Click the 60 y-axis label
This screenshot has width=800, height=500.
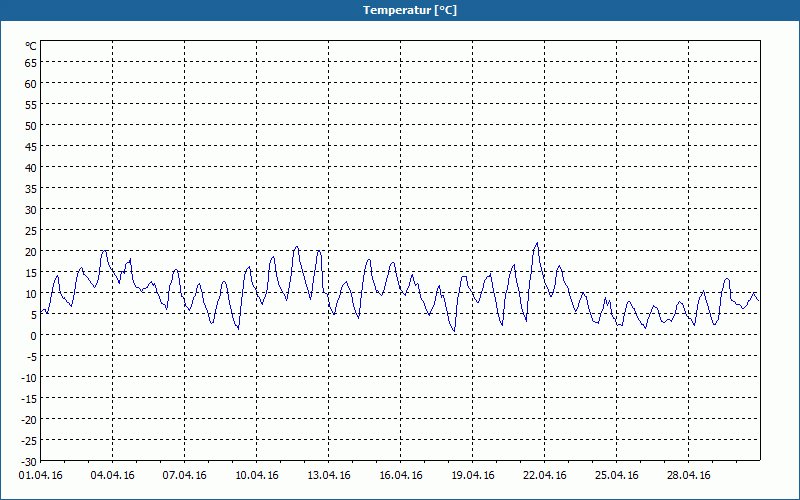point(31,84)
